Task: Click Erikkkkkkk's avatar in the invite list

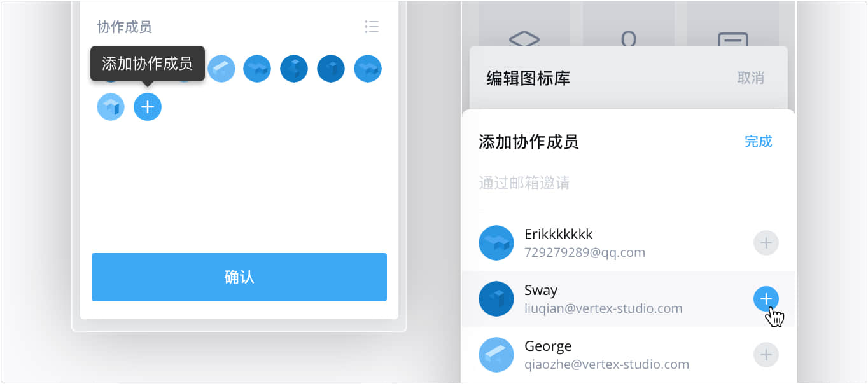Action: [x=496, y=243]
